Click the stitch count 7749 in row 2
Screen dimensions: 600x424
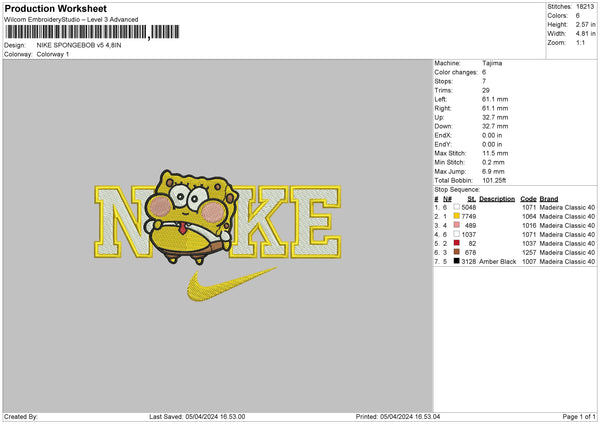pos(469,217)
